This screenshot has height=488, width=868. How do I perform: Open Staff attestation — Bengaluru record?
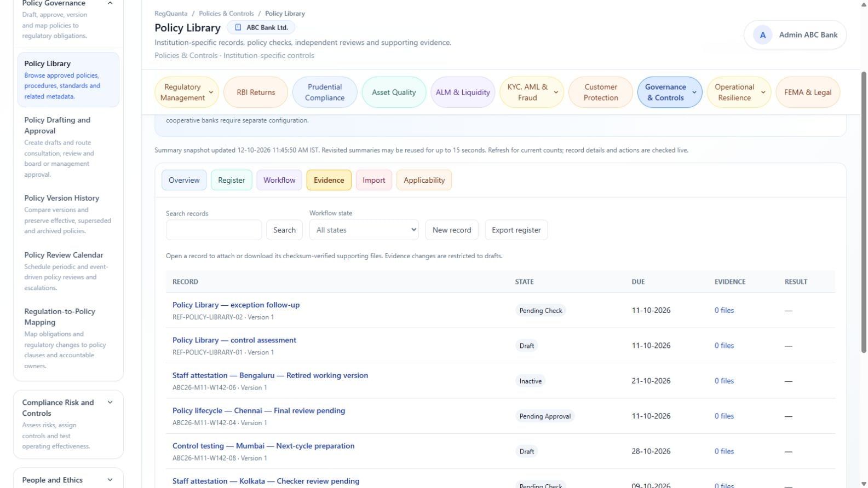[270, 376]
